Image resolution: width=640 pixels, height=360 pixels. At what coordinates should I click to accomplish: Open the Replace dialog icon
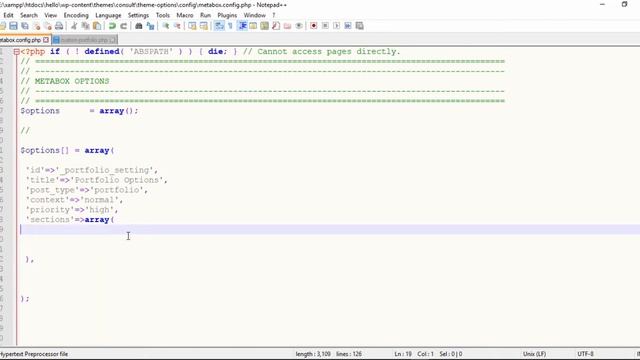pos(150,26)
